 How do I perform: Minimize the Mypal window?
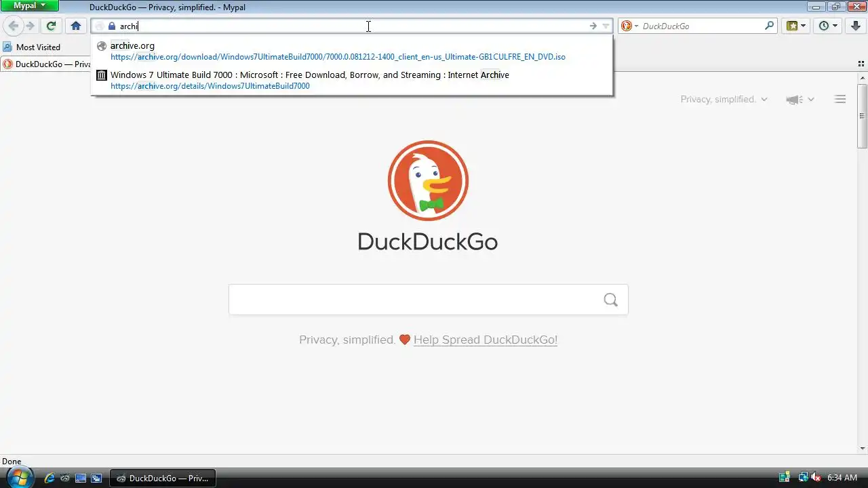click(x=816, y=6)
